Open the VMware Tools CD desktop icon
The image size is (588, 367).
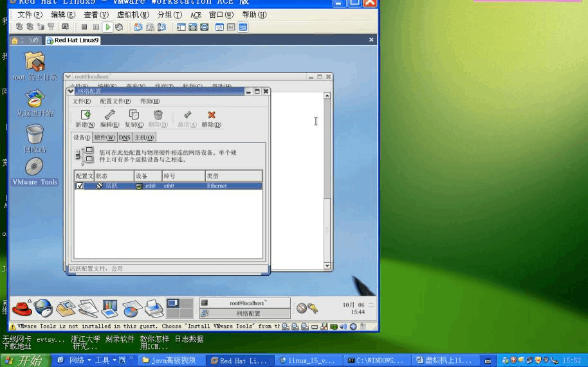(x=34, y=166)
